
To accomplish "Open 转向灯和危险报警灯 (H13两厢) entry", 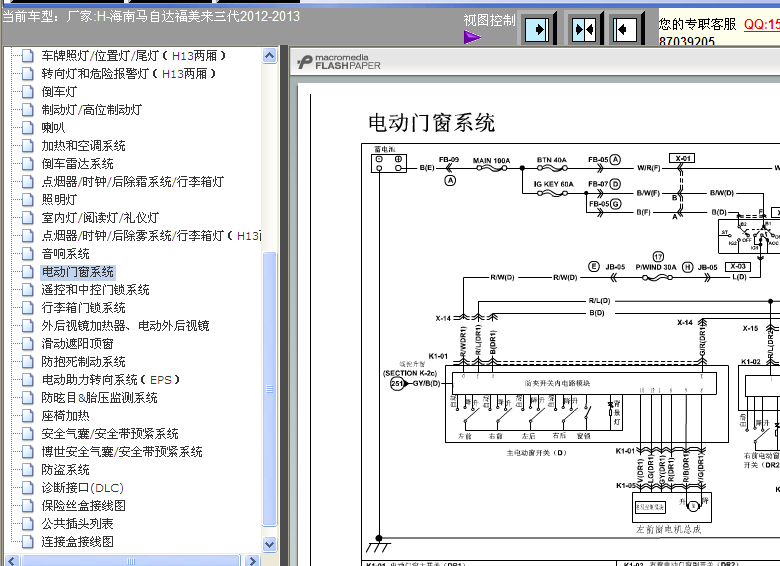I will [x=128, y=74].
